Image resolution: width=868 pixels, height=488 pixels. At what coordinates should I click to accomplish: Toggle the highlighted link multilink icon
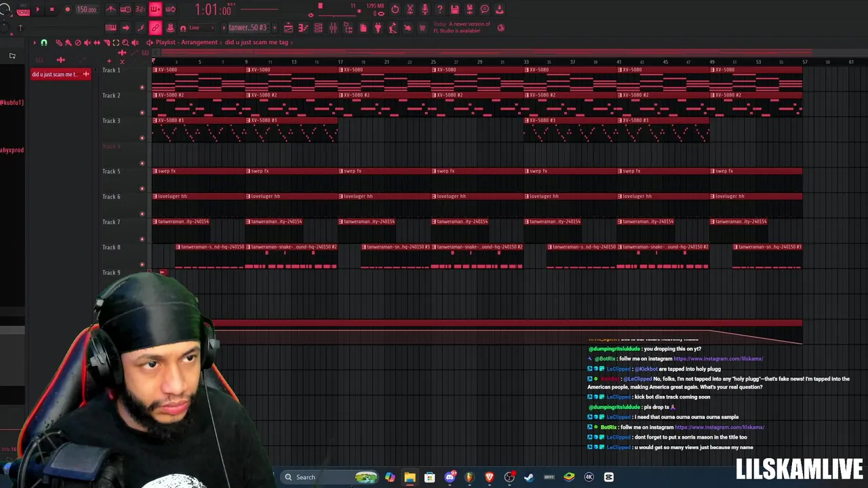[155, 28]
